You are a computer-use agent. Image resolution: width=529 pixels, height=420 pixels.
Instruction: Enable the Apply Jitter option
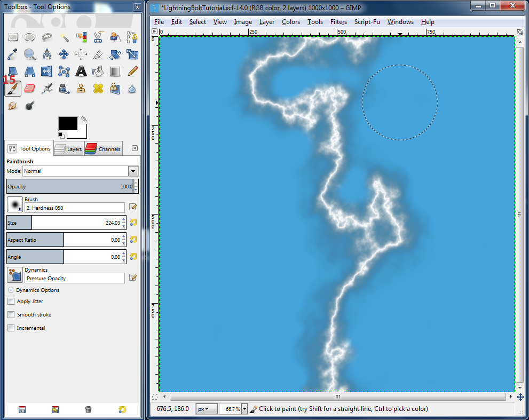click(10, 301)
